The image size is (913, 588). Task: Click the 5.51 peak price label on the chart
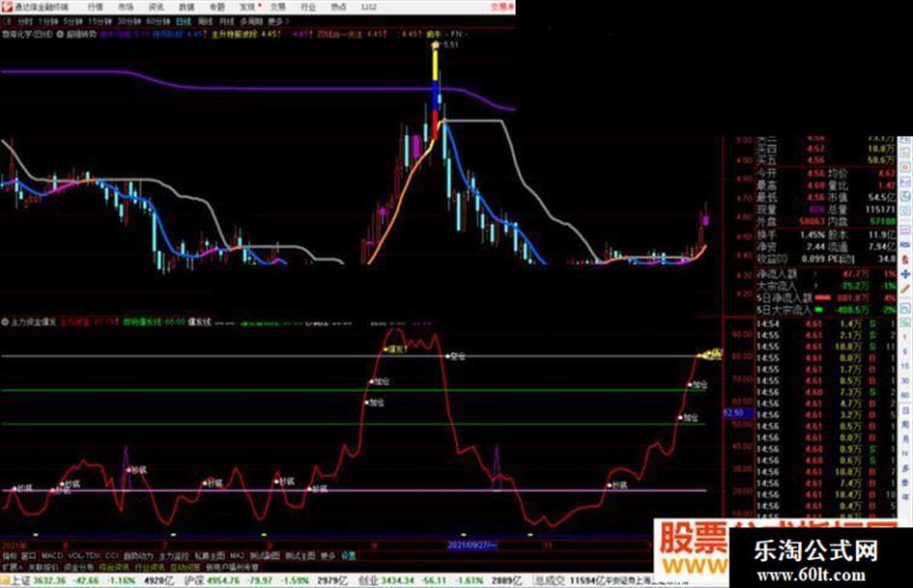(450, 44)
